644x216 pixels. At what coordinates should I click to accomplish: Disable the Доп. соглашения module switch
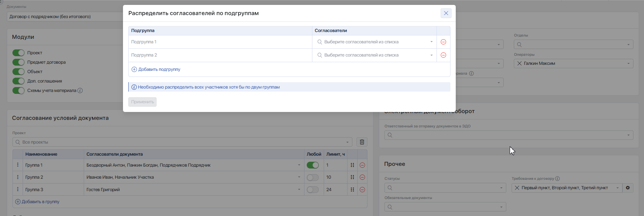(18, 81)
